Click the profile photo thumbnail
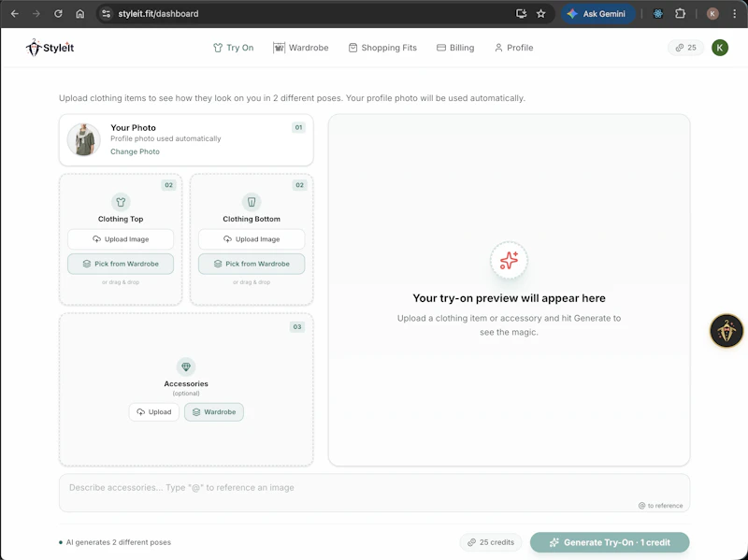The height and width of the screenshot is (560, 748). [x=83, y=139]
